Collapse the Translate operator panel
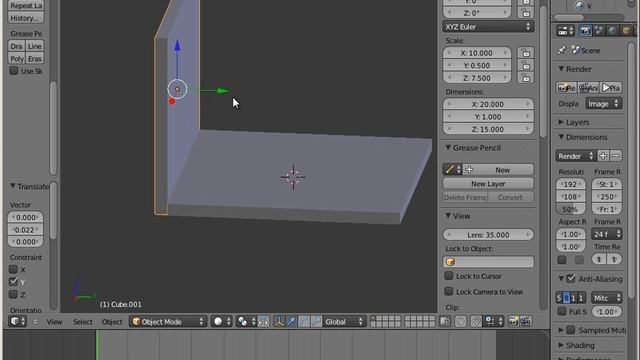The width and height of the screenshot is (640, 360). 13,186
